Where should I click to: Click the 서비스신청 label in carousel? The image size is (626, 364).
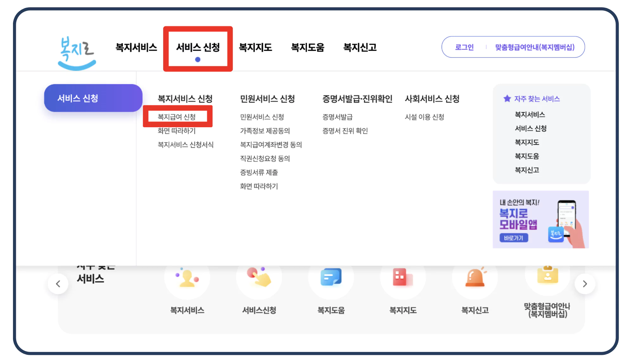(x=259, y=310)
